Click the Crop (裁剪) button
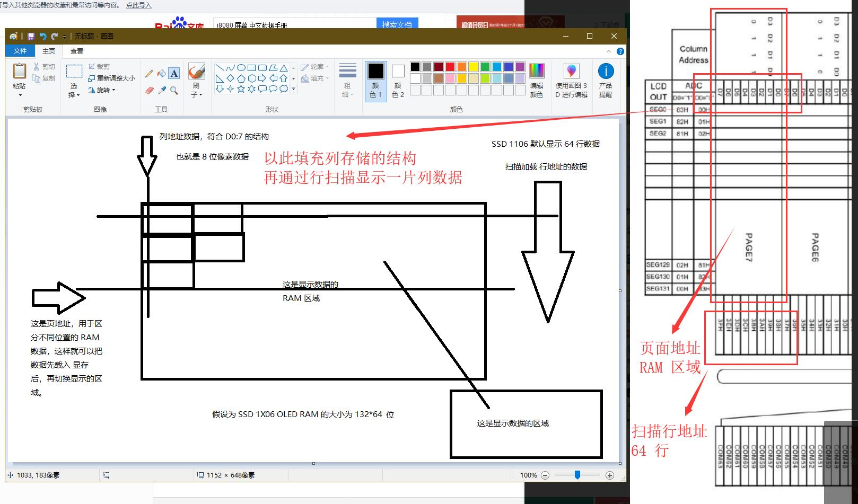Viewport: 858px width, 504px height. pyautogui.click(x=99, y=66)
